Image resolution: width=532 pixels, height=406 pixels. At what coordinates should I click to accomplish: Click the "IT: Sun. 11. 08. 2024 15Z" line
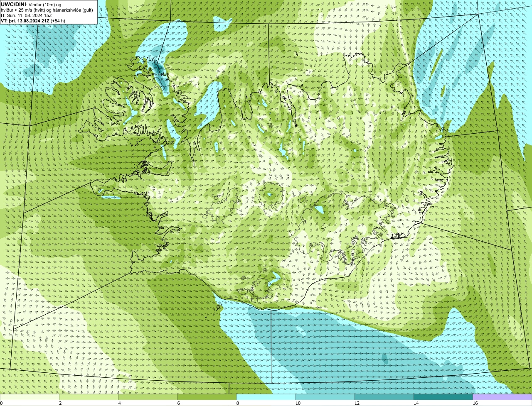26,15
